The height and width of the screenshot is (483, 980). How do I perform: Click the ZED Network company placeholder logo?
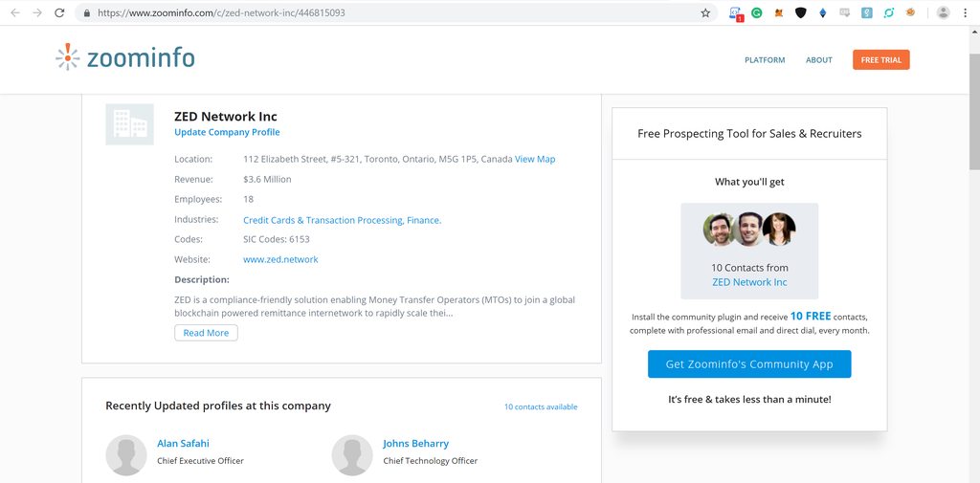[x=129, y=124]
